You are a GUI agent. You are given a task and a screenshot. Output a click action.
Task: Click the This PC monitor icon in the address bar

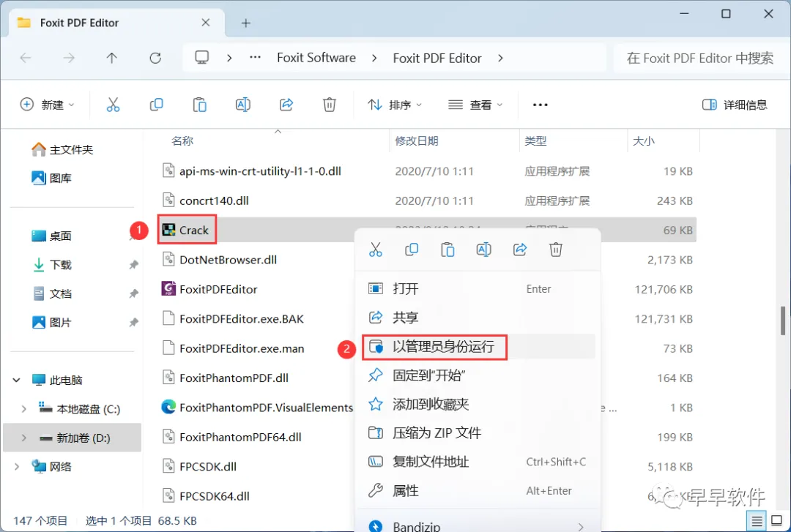point(202,58)
